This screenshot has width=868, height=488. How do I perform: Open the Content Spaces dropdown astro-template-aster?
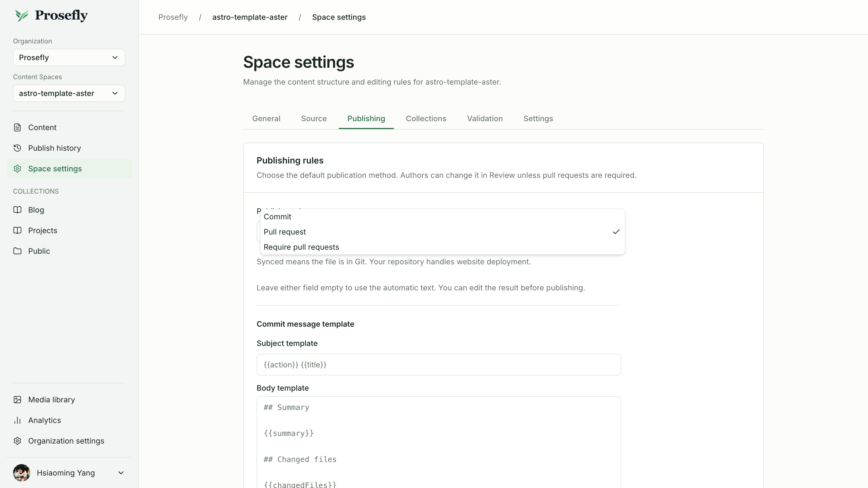[69, 93]
